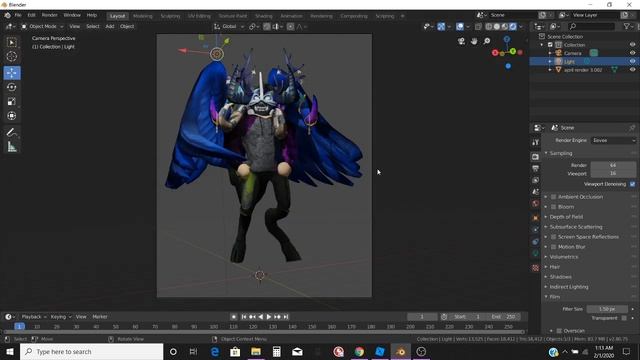Image resolution: width=640 pixels, height=360 pixels.
Task: Open the Object Mode dropdown
Action: (42, 27)
